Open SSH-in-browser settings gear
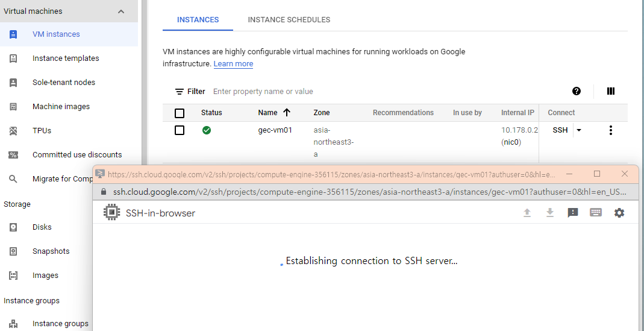The width and height of the screenshot is (644, 331). pyautogui.click(x=619, y=213)
